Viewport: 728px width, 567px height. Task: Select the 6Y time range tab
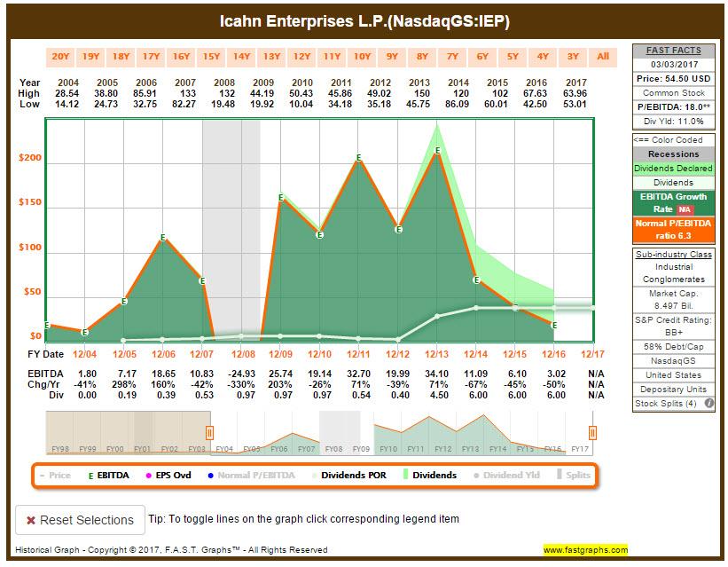(482, 57)
